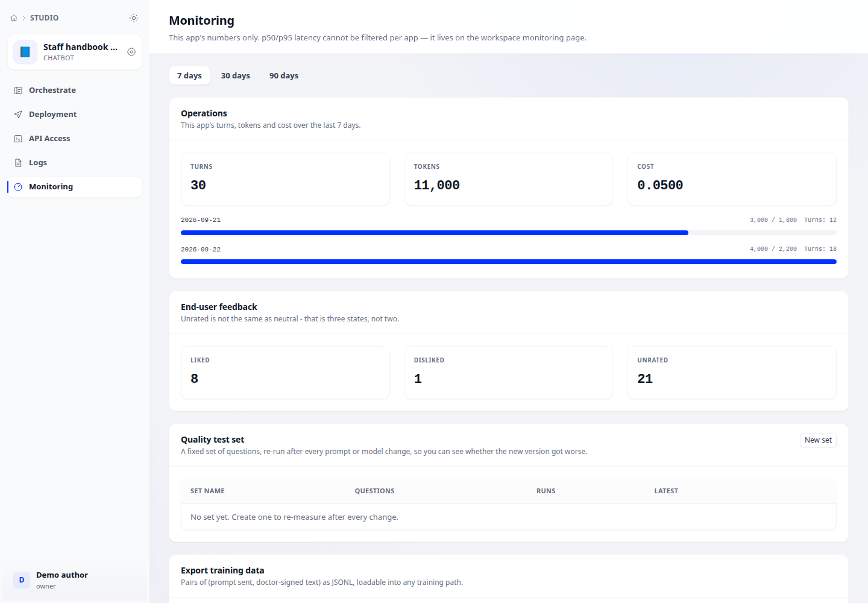Click the Deployment paper plane icon
The width and height of the screenshot is (868, 603).
18,115
